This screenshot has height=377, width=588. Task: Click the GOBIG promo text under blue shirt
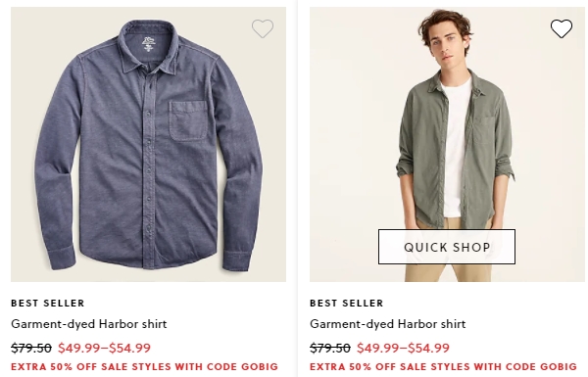tap(144, 366)
